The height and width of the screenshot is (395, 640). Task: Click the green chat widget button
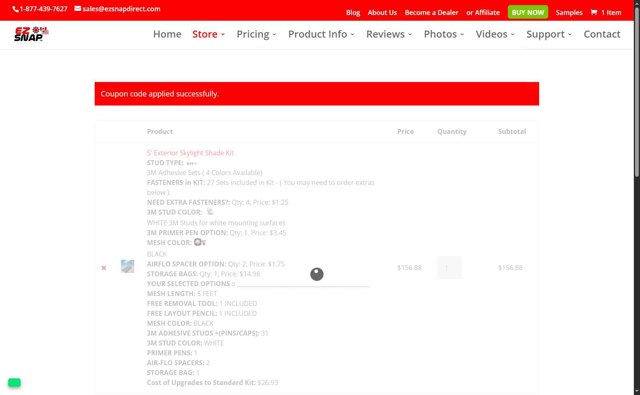point(14,382)
